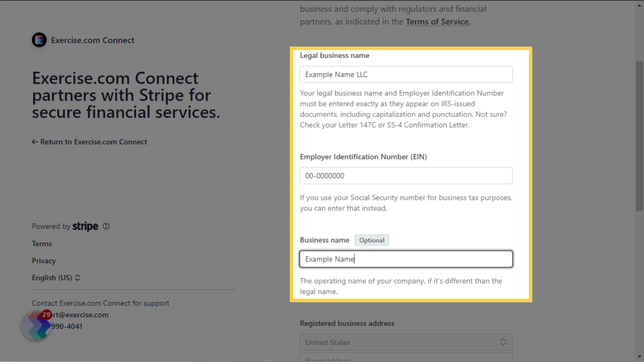Open the United States country dropdown
Screen dimensions: 644x362
(x=406, y=342)
